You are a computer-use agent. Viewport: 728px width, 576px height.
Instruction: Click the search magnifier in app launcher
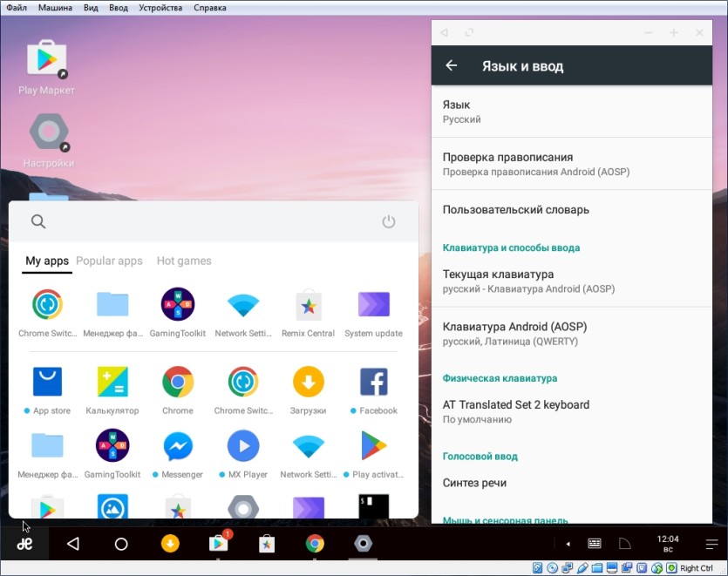coord(38,221)
